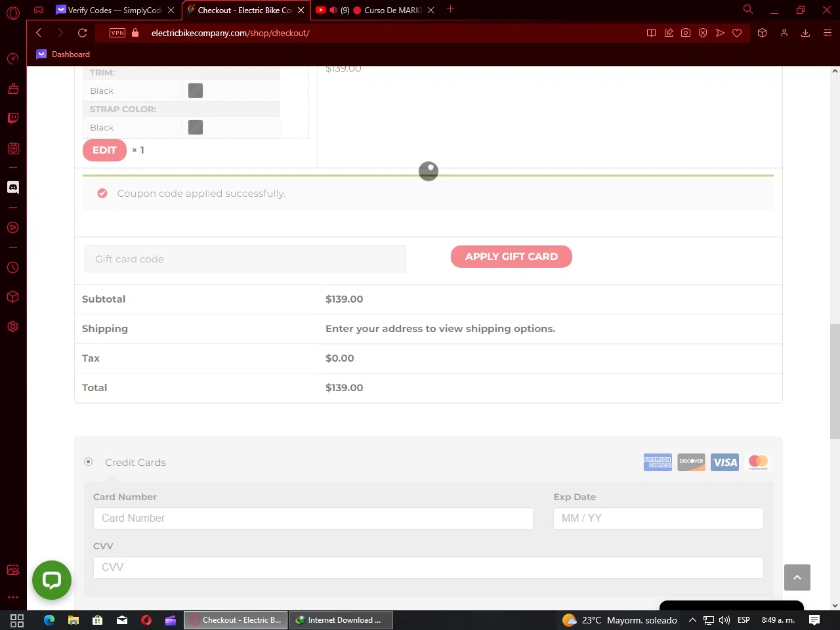Open Easy Setup sliders icon

point(827,33)
